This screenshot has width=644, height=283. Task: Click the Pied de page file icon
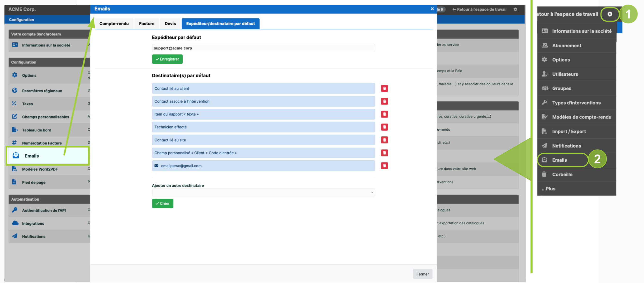point(14,182)
